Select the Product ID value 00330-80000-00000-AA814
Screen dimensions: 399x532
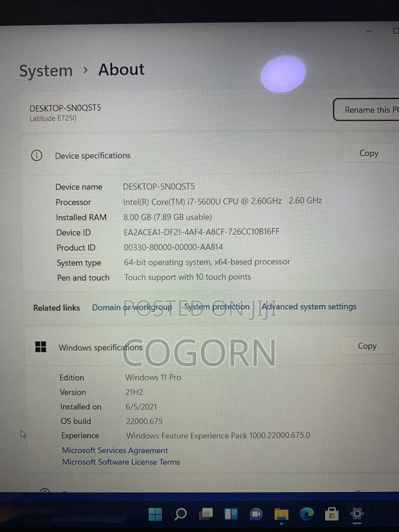click(x=173, y=247)
